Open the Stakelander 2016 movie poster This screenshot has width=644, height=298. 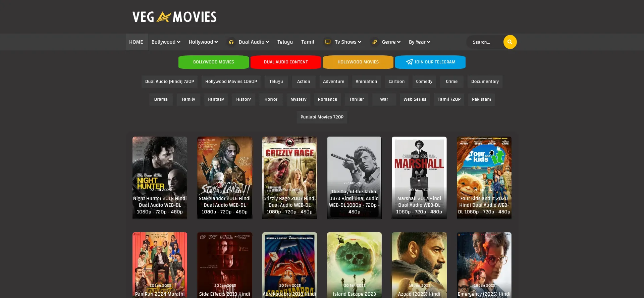pos(225,178)
